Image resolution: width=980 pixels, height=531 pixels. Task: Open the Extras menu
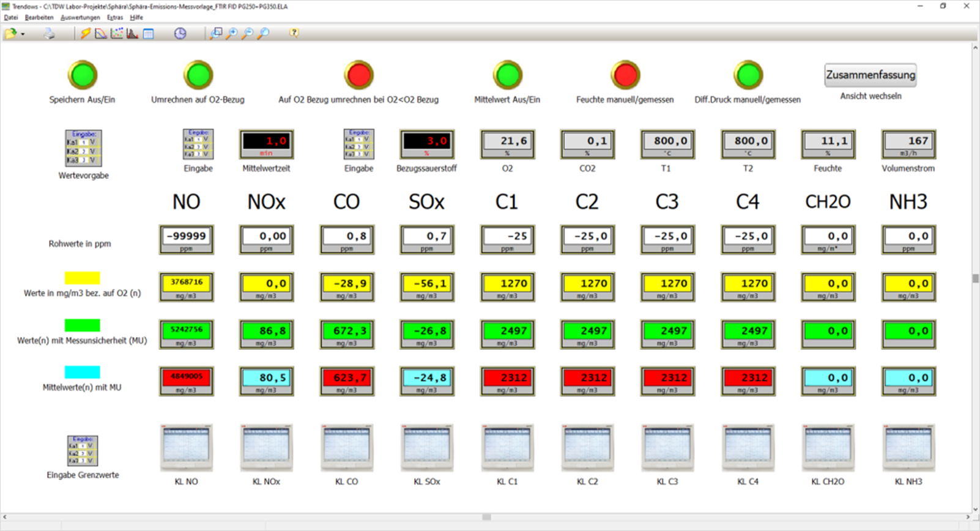point(114,17)
